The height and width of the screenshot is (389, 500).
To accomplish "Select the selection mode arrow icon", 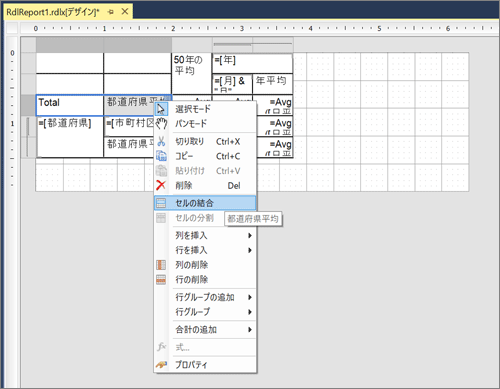I will 161,109.
